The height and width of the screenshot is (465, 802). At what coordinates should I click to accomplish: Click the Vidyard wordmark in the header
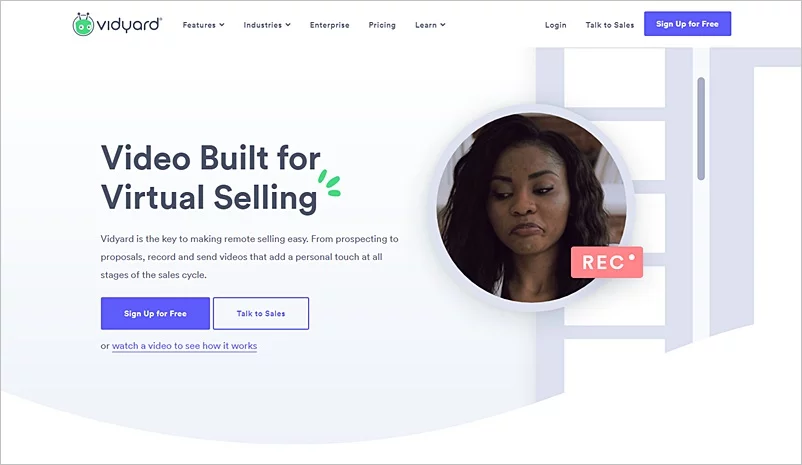point(129,25)
